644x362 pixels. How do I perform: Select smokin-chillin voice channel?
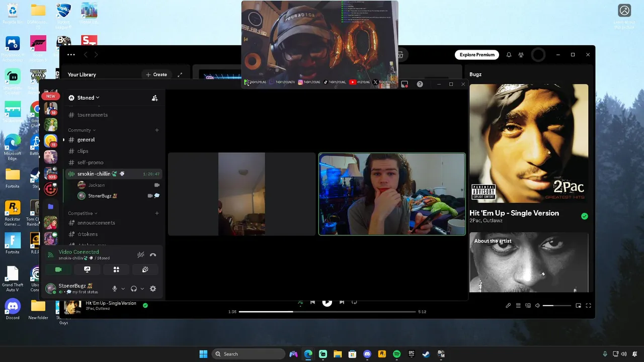tap(113, 174)
